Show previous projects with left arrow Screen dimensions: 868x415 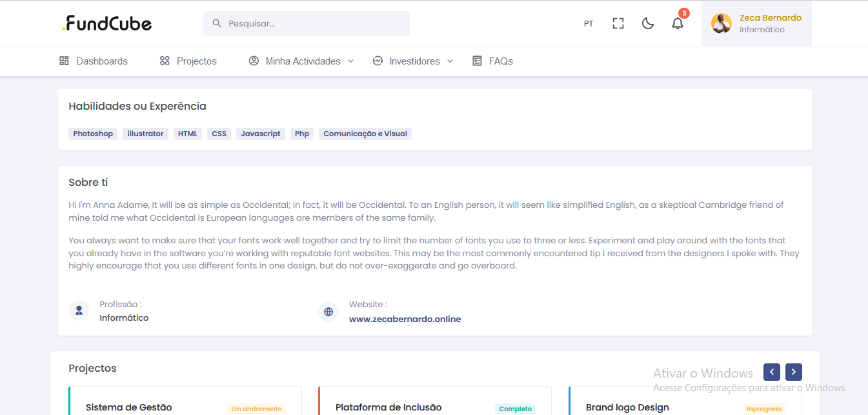click(771, 372)
